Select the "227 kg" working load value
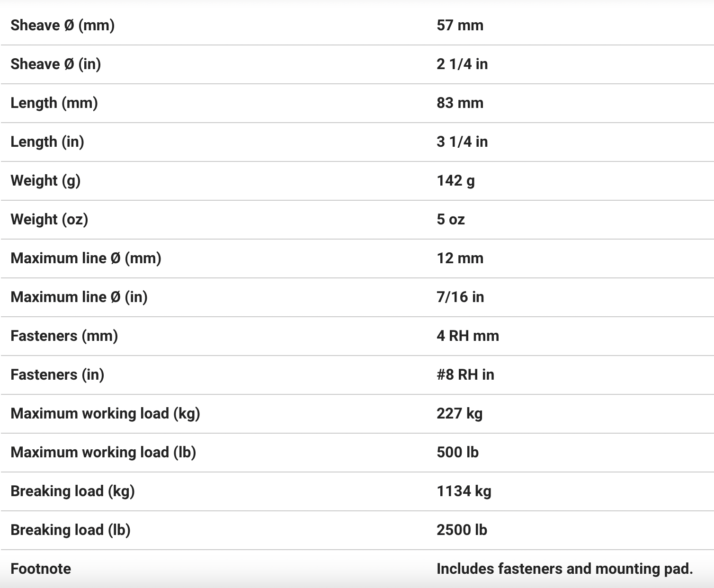Image resolution: width=714 pixels, height=588 pixels. coord(459,413)
